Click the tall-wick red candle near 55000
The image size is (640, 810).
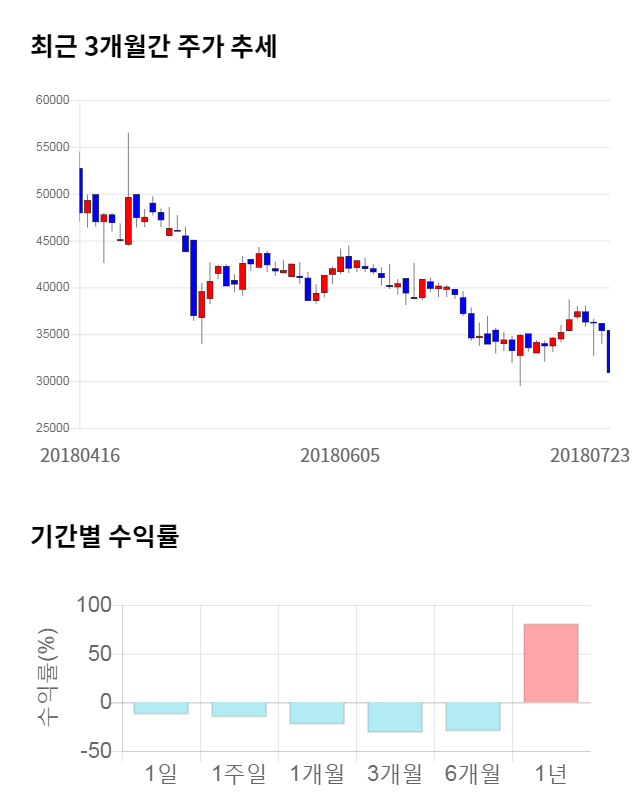pos(128,220)
